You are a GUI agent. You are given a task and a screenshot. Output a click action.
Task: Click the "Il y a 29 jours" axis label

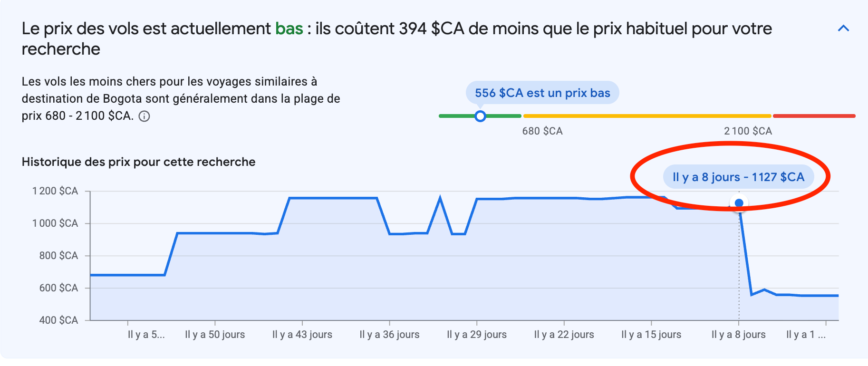[x=477, y=335]
